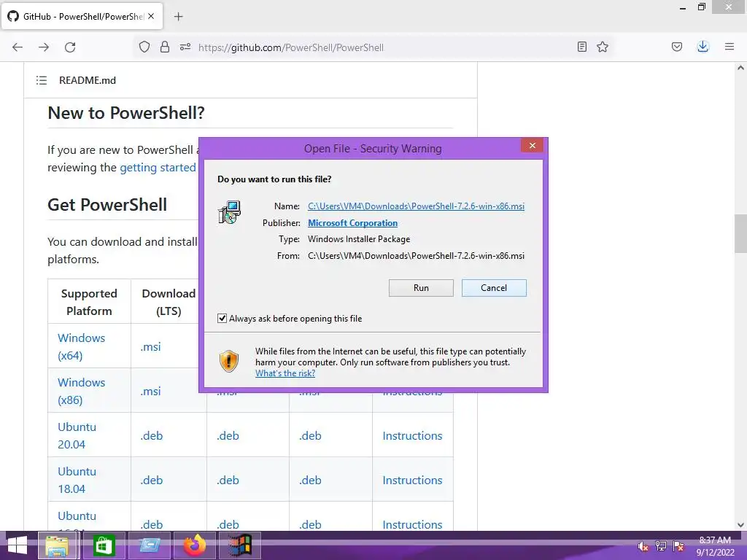747x560 pixels.
Task: Open Ubuntu 18.04 platform link
Action: (x=77, y=480)
